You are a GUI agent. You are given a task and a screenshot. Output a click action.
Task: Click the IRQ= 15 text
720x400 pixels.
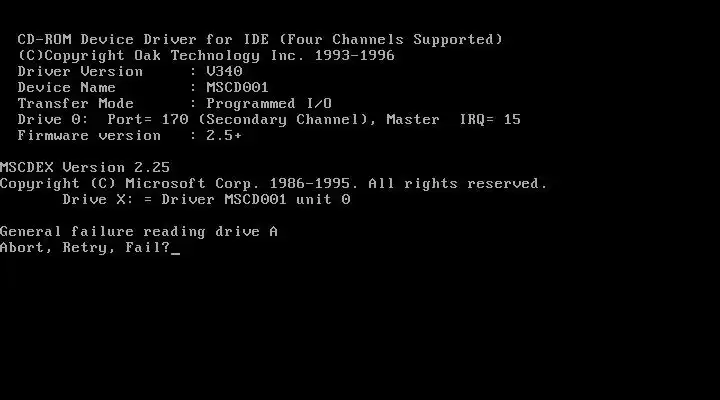tap(490, 119)
